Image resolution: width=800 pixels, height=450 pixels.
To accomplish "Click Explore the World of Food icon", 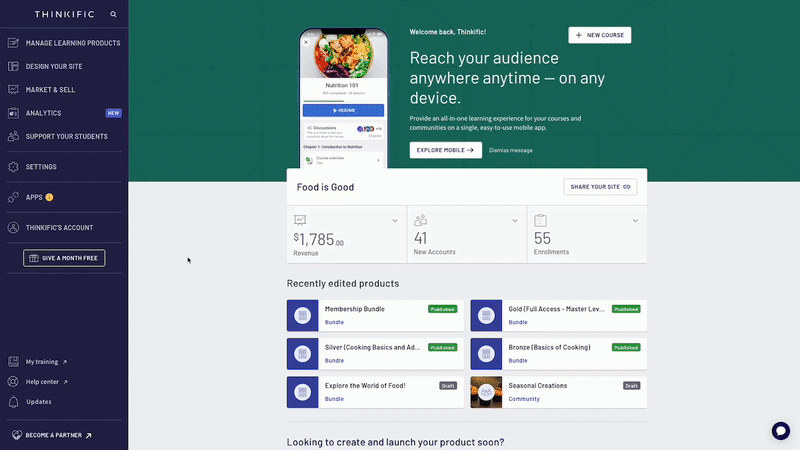I will [303, 392].
